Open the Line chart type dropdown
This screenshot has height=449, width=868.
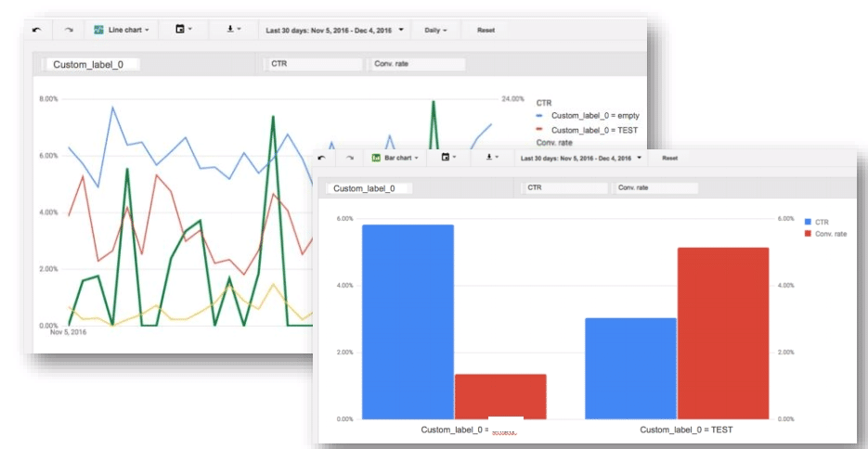[122, 30]
